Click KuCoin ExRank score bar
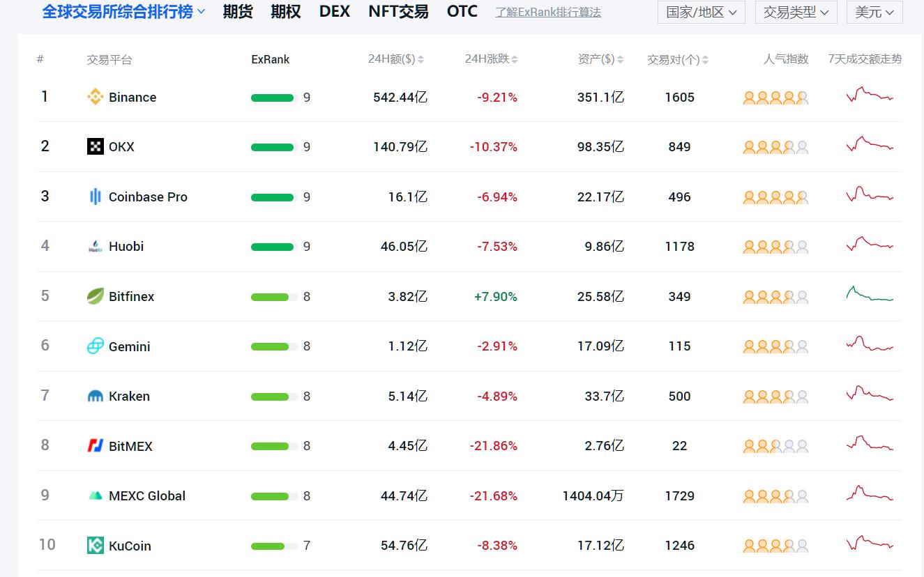 pos(275,546)
